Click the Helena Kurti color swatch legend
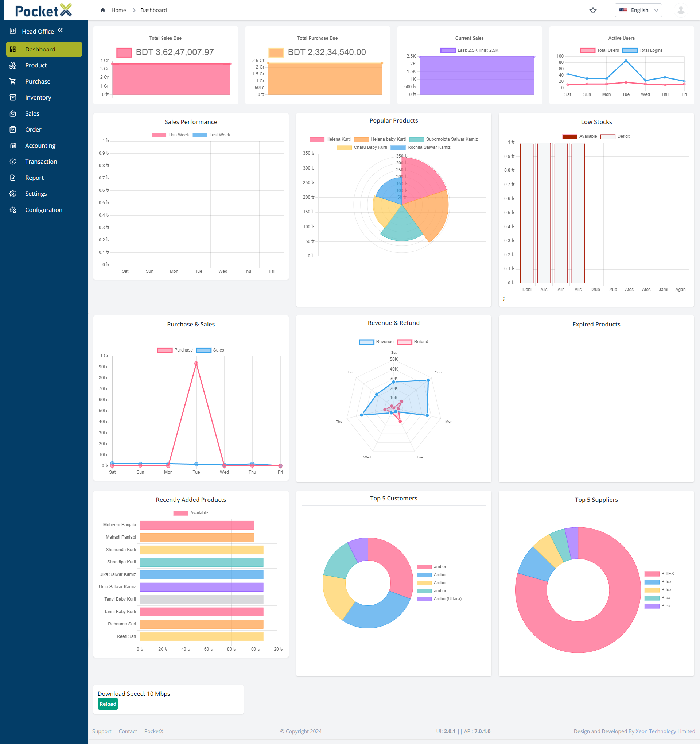This screenshot has height=744, width=700. [x=316, y=140]
